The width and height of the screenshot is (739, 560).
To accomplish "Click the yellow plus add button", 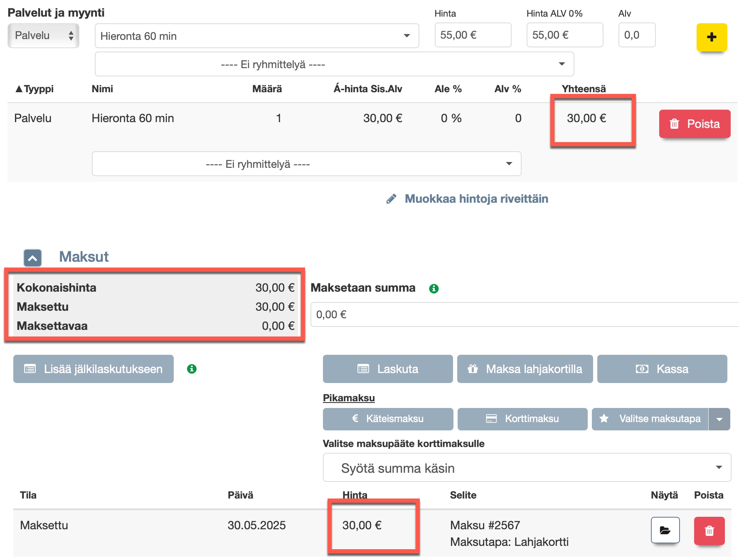I will (711, 37).
